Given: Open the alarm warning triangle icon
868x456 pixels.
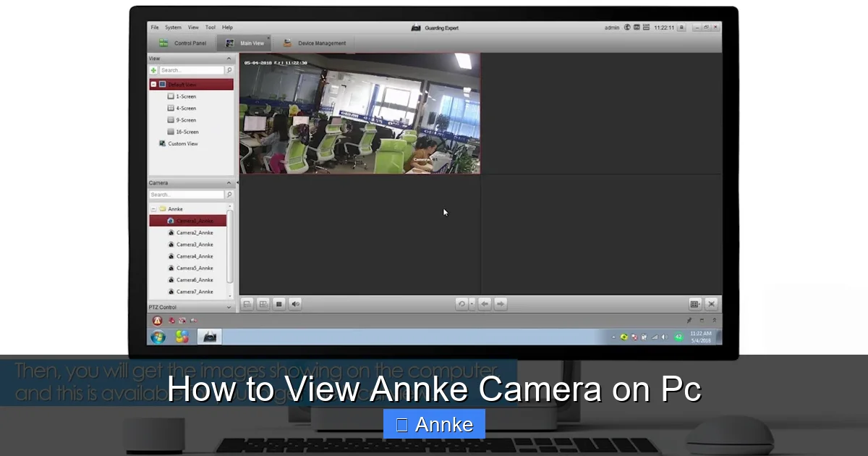Looking at the screenshot, I should (157, 321).
